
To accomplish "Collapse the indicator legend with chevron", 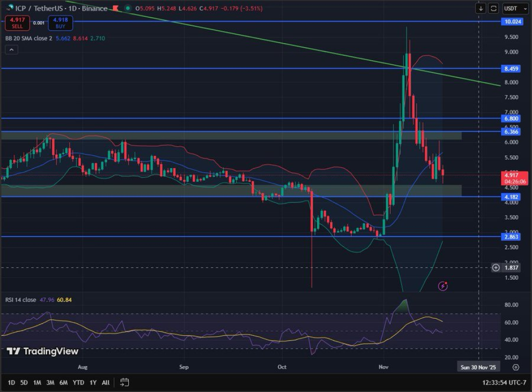I will click(x=11, y=50).
